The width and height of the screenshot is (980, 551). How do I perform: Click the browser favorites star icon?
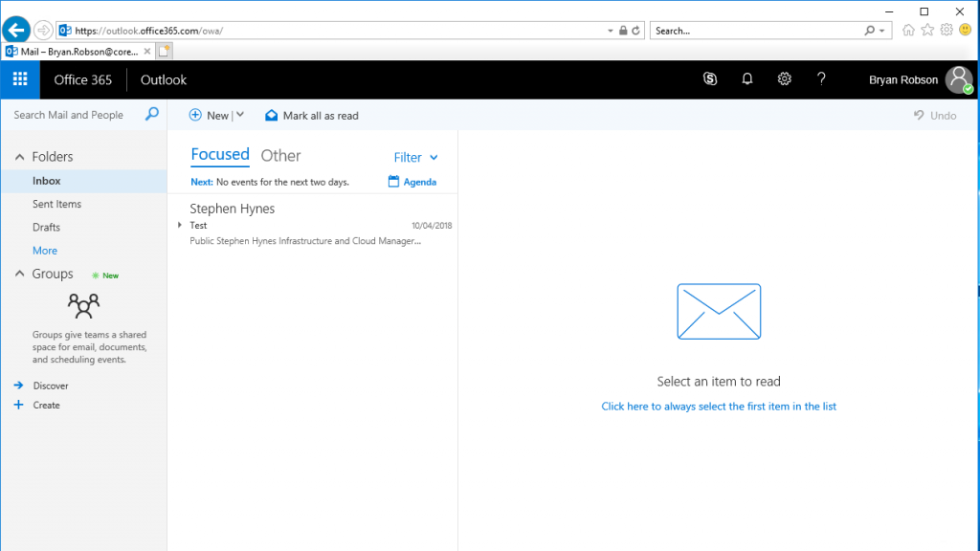[x=926, y=30]
